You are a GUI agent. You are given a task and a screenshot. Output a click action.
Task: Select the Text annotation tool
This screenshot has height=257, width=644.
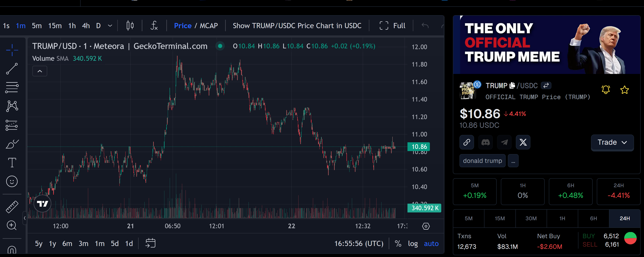(x=12, y=162)
